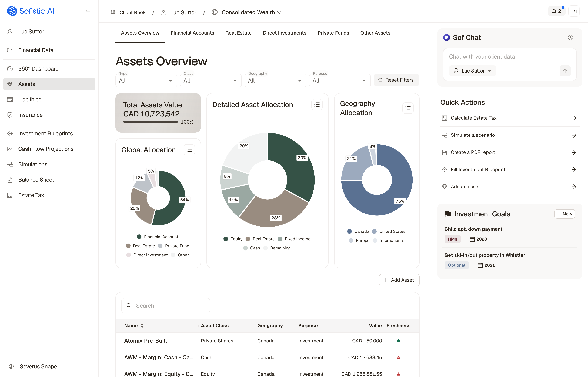This screenshot has width=588, height=377.
Task: Open Luc Suttor selector in SofiChat
Action: [x=472, y=71]
